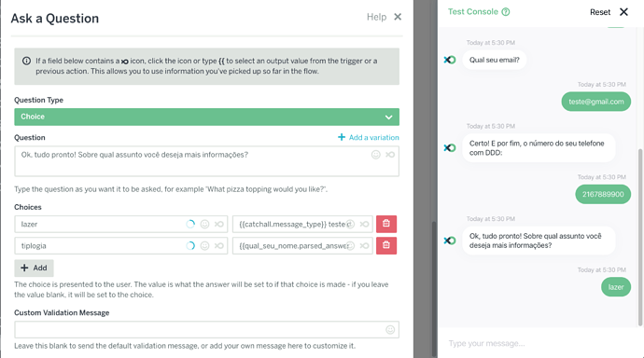Open emoji picker in Question field
Viewport: 644px width, 358px height.
[x=376, y=155]
